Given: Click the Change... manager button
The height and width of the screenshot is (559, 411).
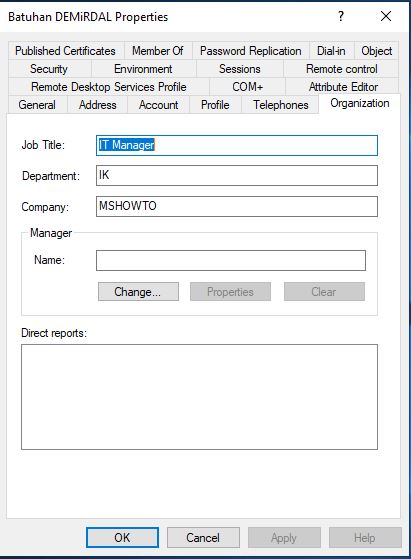Looking at the screenshot, I should (x=138, y=292).
